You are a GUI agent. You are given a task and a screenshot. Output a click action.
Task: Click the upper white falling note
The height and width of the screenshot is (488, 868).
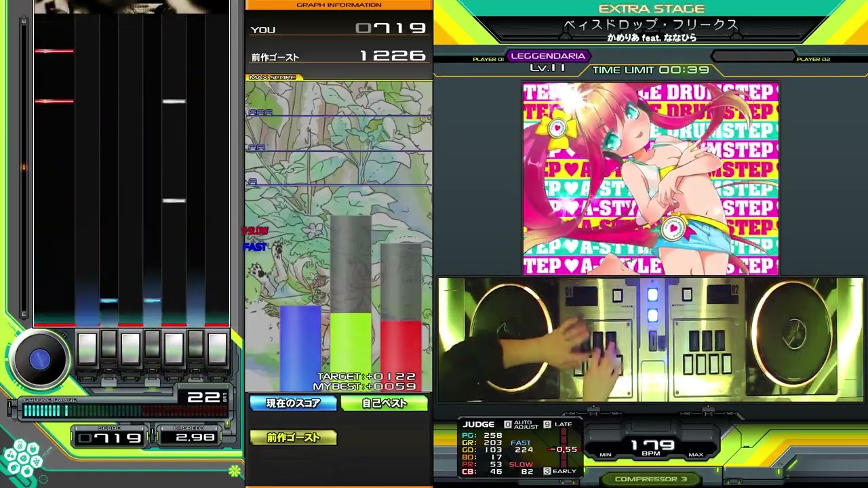[x=174, y=101]
